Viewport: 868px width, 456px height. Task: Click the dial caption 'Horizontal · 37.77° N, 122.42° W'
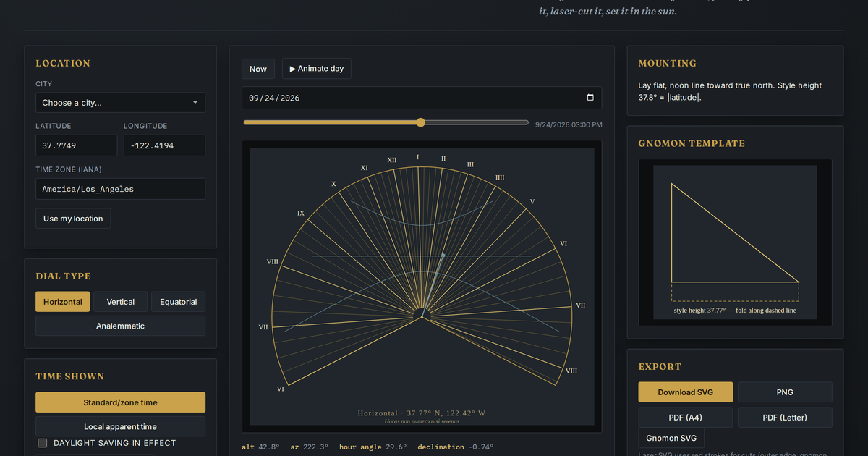pyautogui.click(x=422, y=413)
